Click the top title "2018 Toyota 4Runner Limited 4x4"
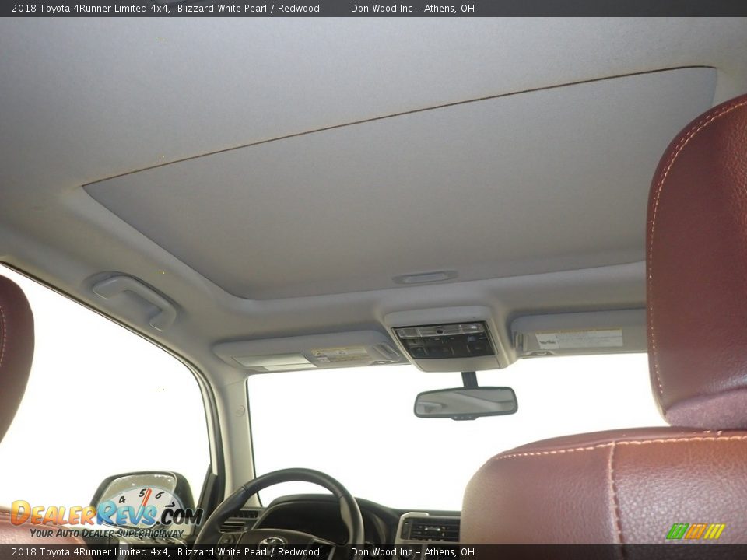 [90, 9]
